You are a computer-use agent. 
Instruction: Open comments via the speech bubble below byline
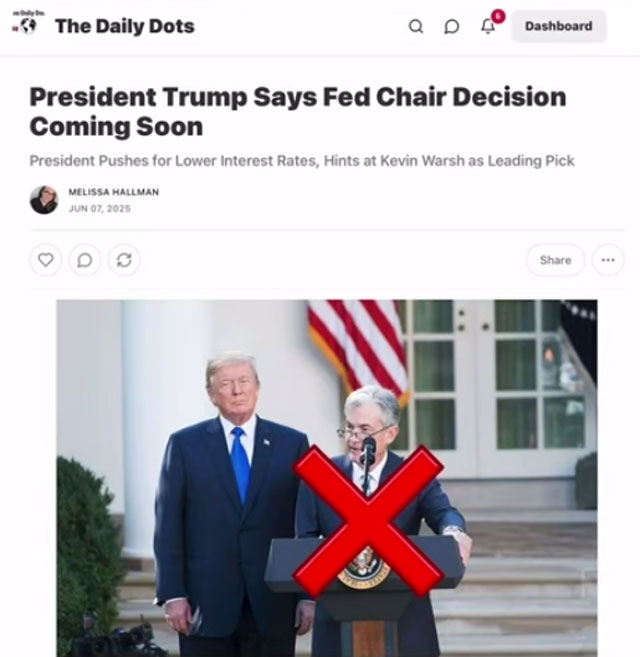click(x=85, y=260)
